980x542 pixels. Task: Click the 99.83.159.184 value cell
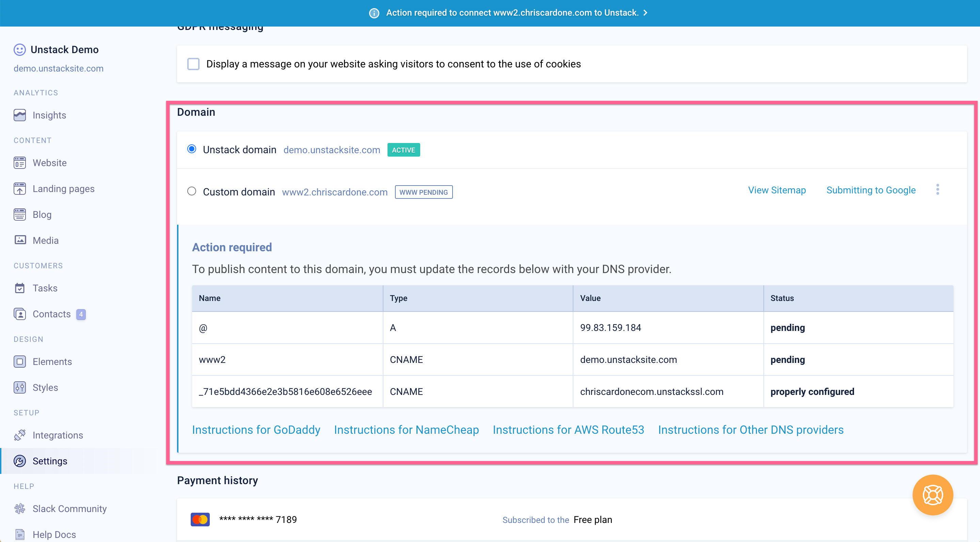tap(668, 328)
